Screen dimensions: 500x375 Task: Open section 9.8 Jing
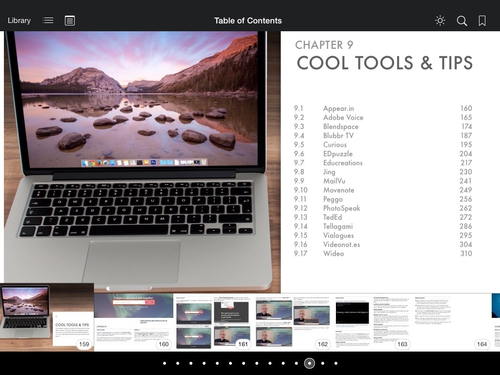tap(383, 172)
